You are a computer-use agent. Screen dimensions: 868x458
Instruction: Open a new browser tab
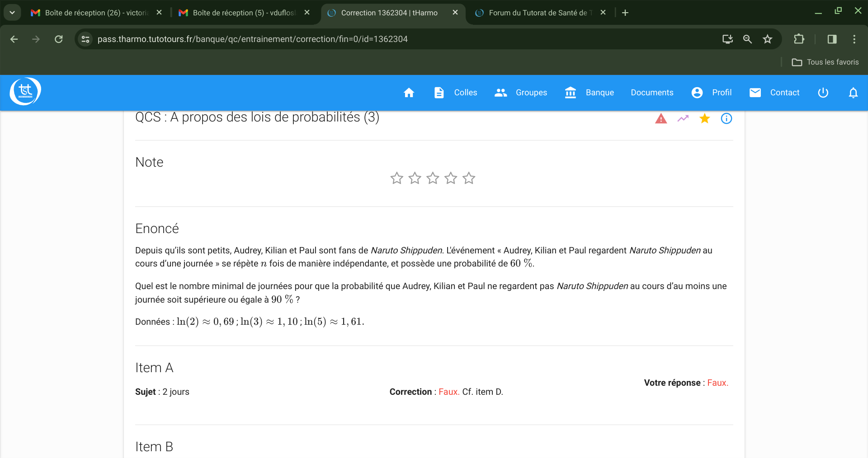[x=625, y=13]
